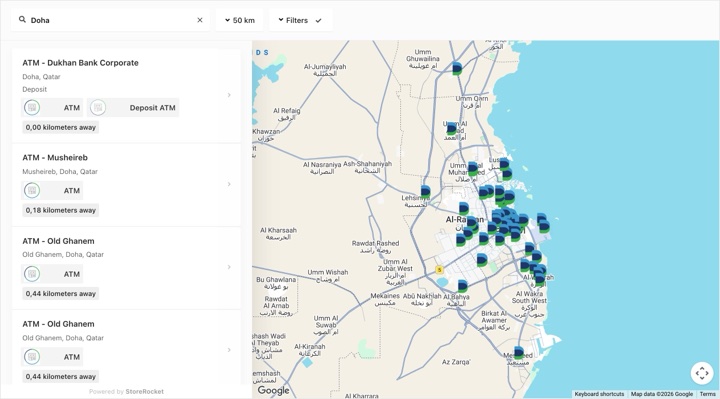The image size is (720, 399).
Task: Click map pin at Mesaieed
Action: click(518, 353)
